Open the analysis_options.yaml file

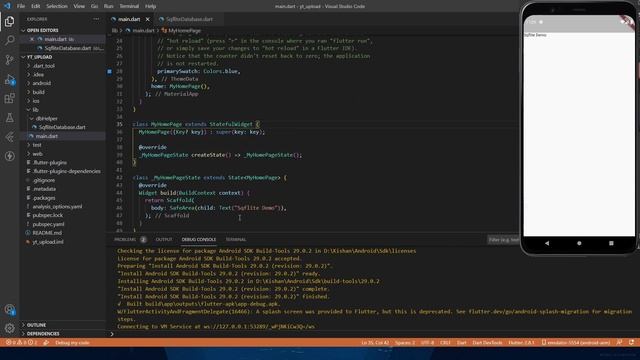[x=57, y=207]
